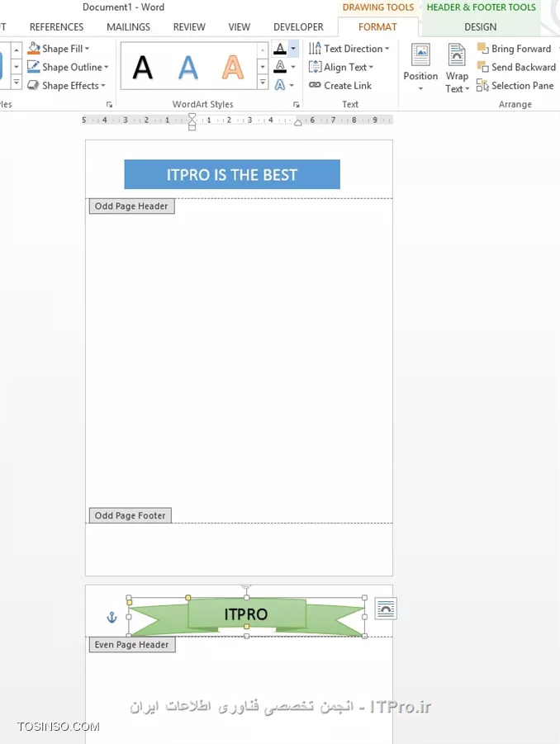The height and width of the screenshot is (744, 560).
Task: Apply the black WordArt style
Action: pos(143,67)
